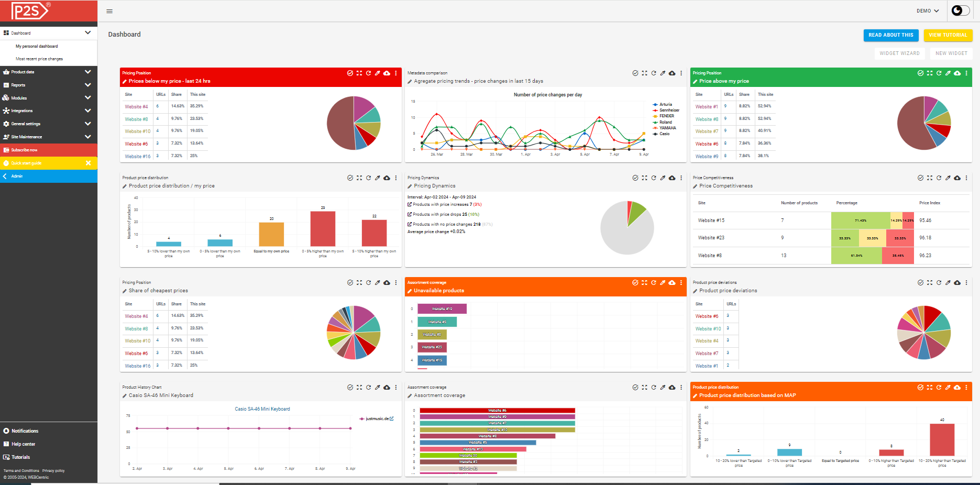Toggle the dark mode switch
Viewport: 980px width, 485px height.
pos(960,11)
